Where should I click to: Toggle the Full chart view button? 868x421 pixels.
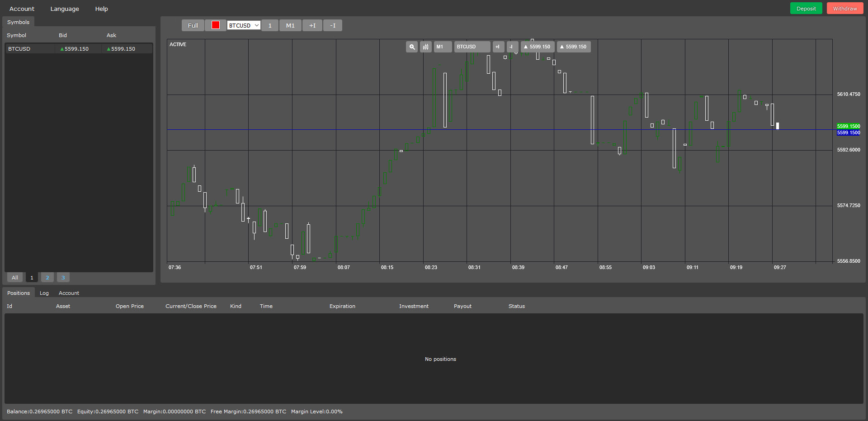[x=193, y=26]
